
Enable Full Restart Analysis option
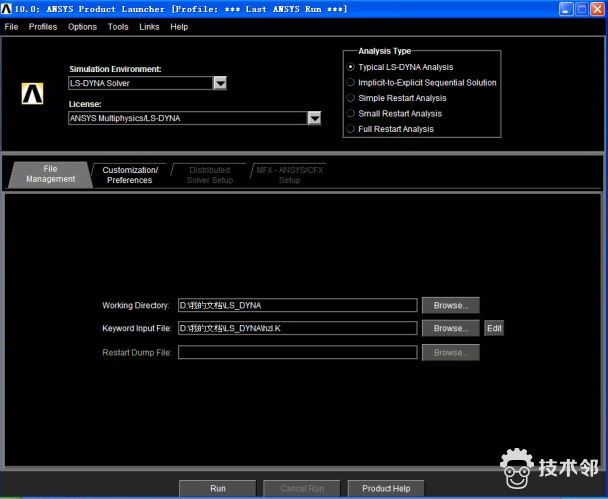point(351,129)
